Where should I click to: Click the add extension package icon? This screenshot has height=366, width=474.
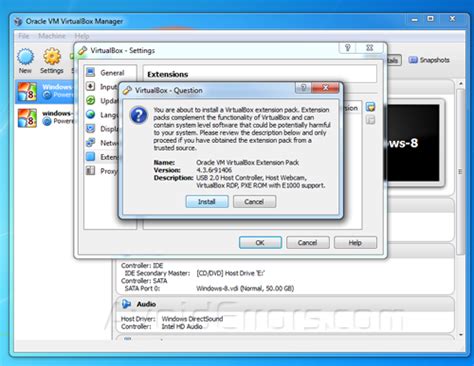click(370, 107)
